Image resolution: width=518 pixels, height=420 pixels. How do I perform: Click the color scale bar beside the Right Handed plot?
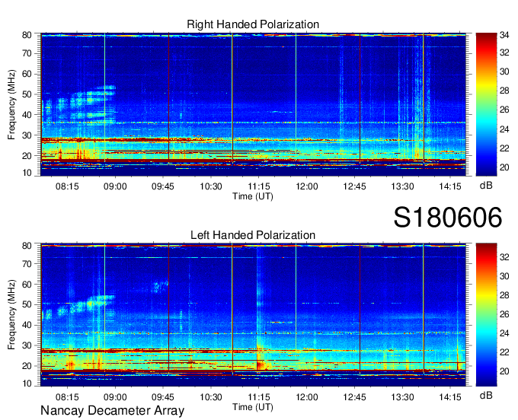(486, 104)
